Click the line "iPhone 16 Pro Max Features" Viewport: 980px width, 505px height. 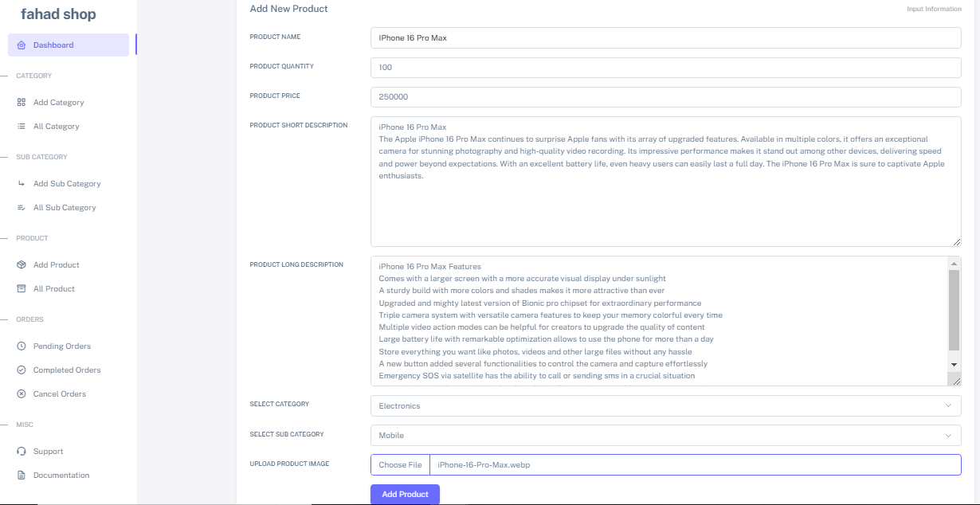(429, 267)
